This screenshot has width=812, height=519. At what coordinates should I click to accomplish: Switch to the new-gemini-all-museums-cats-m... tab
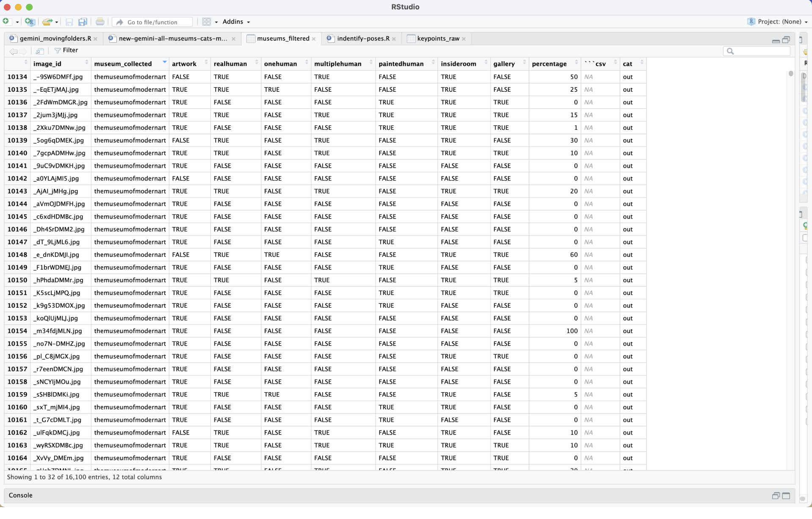pos(173,38)
